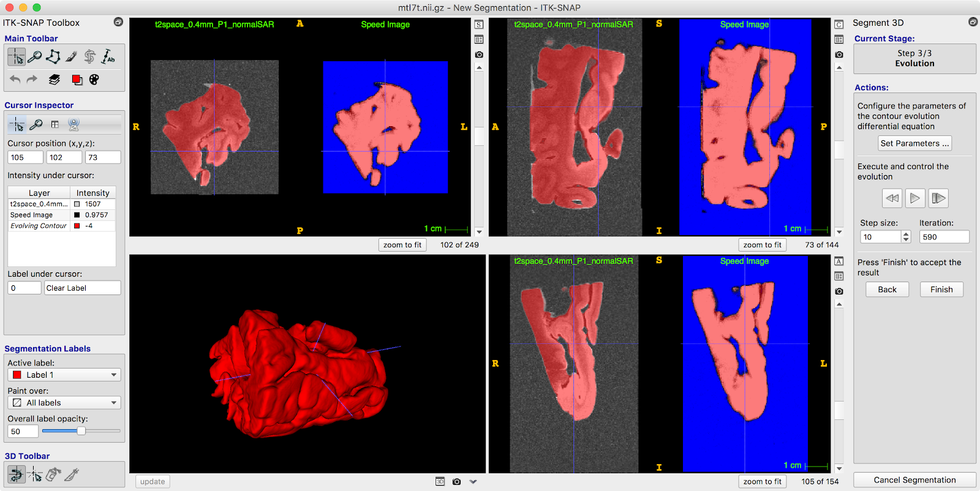Select the Evolving Contour layer row

(x=62, y=226)
